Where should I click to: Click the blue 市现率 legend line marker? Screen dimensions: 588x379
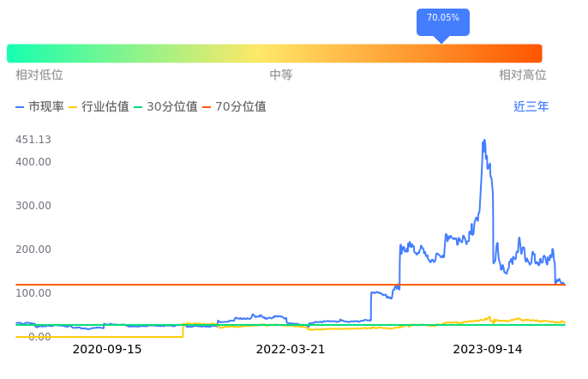(x=21, y=107)
